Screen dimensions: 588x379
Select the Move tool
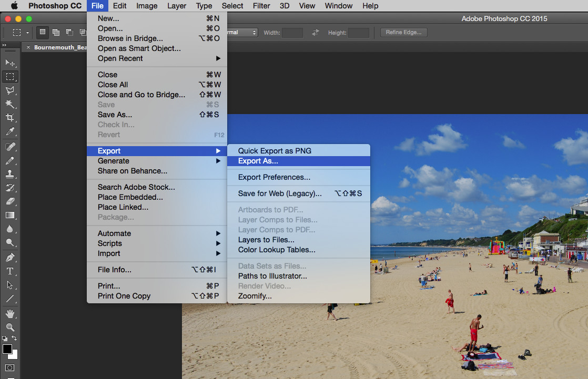(x=10, y=63)
